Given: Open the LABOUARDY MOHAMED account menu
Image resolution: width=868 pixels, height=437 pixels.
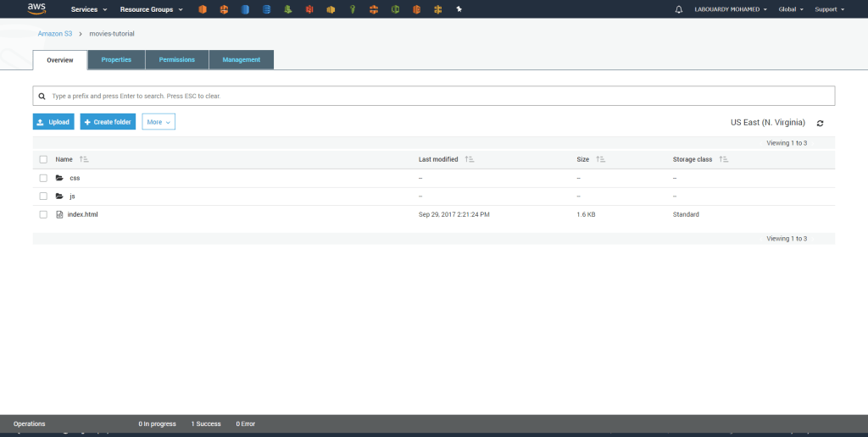Looking at the screenshot, I should (731, 9).
